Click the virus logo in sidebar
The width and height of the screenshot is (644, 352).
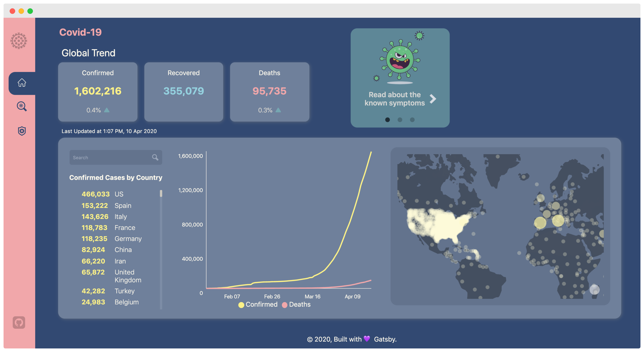click(x=19, y=41)
